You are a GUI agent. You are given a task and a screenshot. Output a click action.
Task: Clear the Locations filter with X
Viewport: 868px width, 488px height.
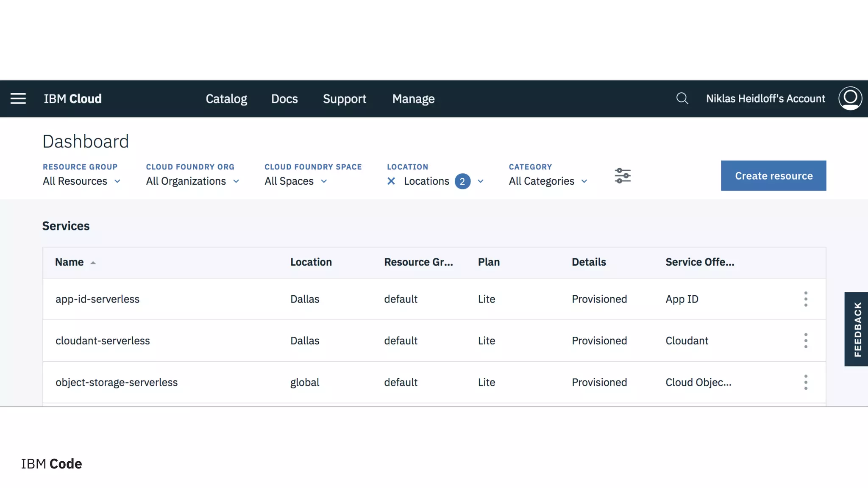(391, 181)
